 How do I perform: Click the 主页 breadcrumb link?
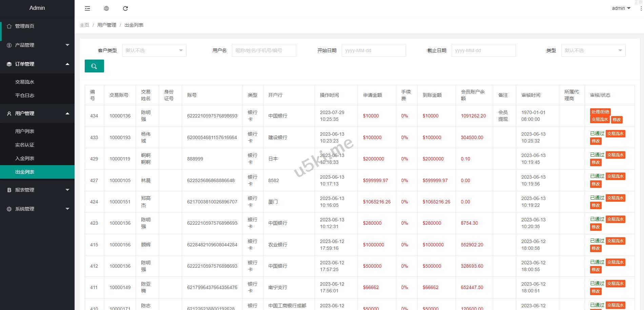tap(84, 25)
